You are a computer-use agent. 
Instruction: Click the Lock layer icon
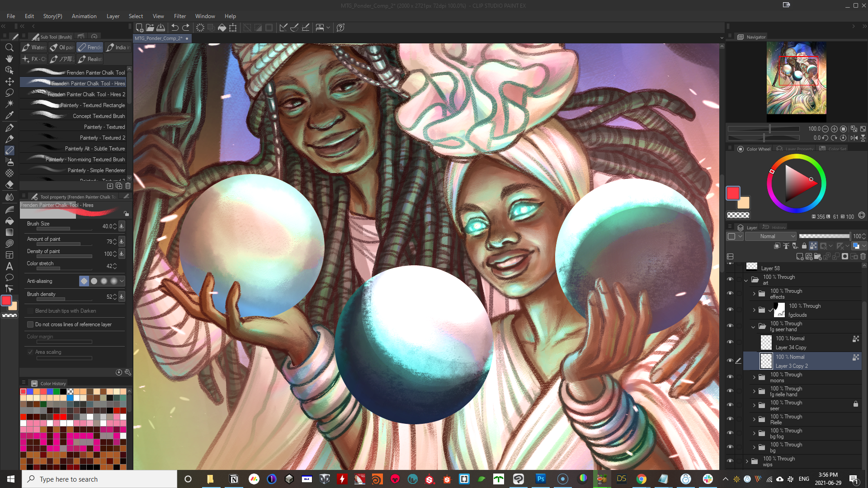(x=804, y=246)
